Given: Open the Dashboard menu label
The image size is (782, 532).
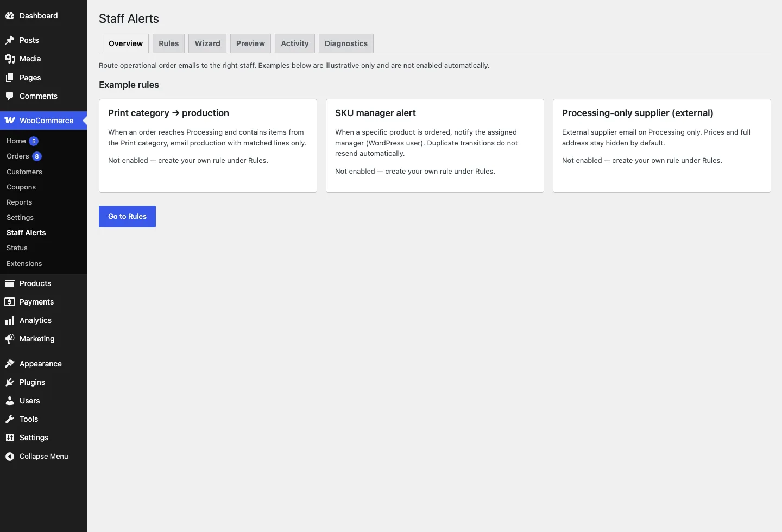Looking at the screenshot, I should click(39, 16).
